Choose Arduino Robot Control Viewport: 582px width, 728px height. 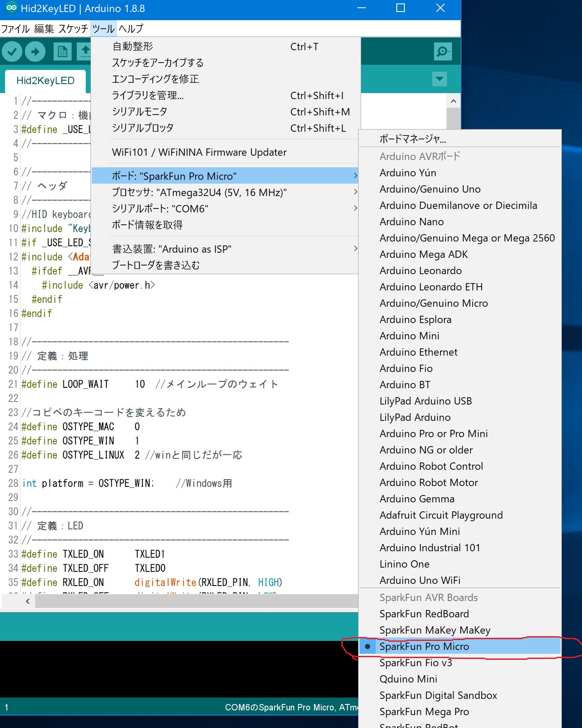460,466
